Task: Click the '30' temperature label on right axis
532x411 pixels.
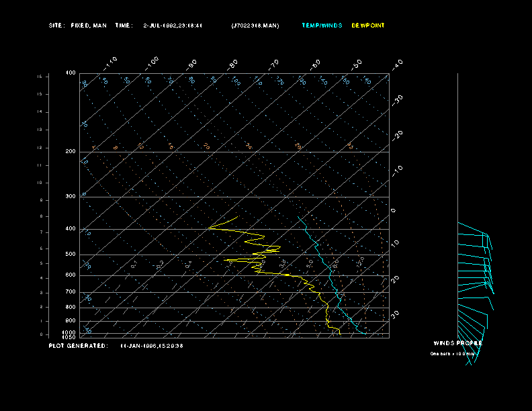Action: [x=395, y=314]
